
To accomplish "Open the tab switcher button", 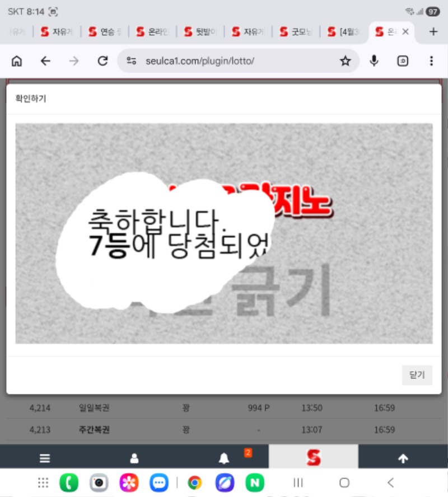I will pyautogui.click(x=403, y=61).
